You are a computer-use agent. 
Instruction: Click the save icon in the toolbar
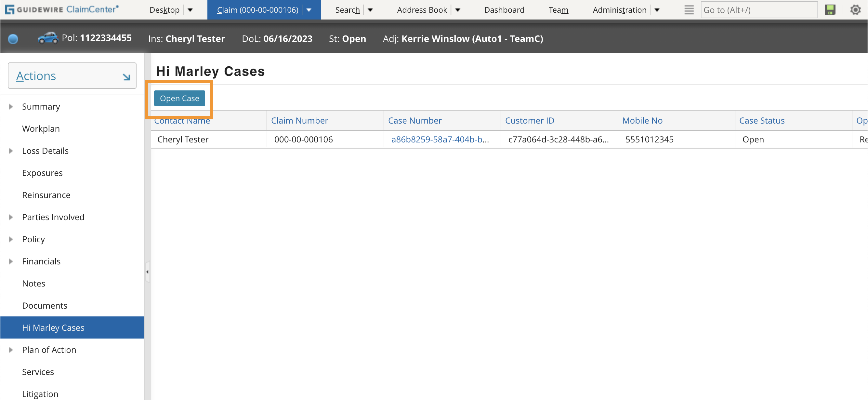coord(830,10)
